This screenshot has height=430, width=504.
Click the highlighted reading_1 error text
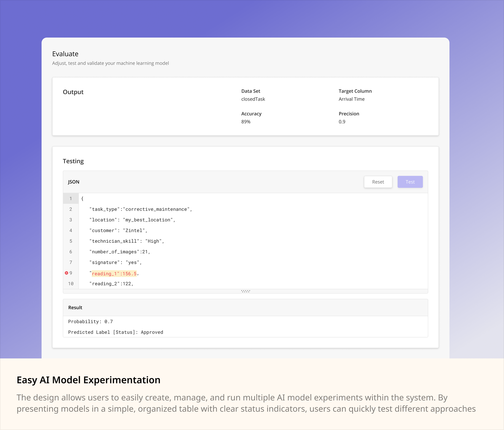[x=114, y=274]
